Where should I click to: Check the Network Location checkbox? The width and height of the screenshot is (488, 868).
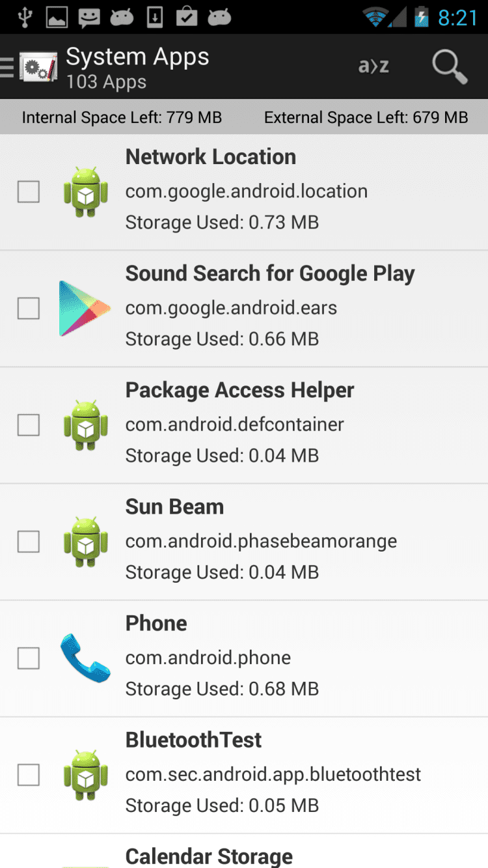pyautogui.click(x=29, y=192)
